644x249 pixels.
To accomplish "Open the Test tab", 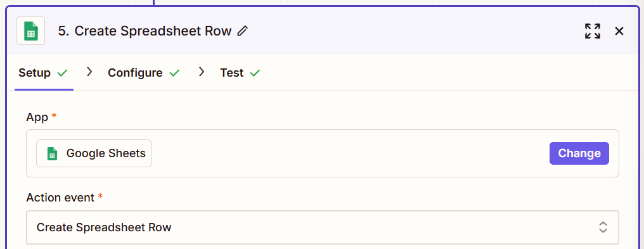I will click(231, 73).
